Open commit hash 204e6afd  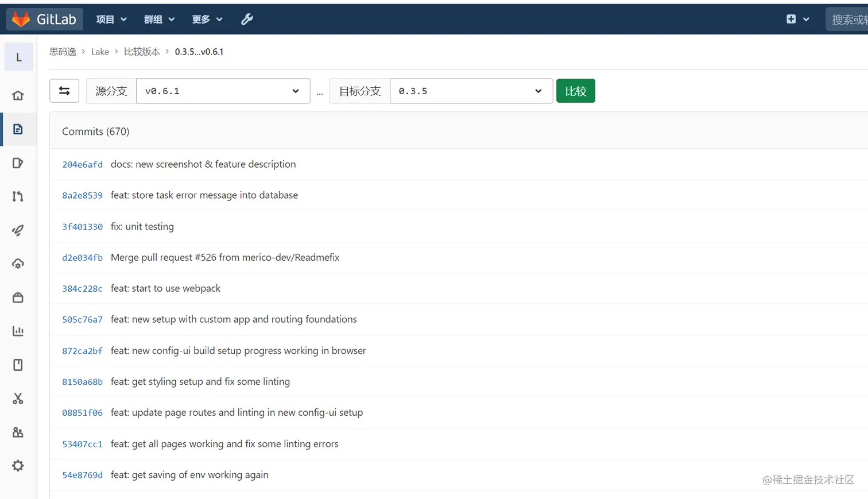pyautogui.click(x=83, y=165)
